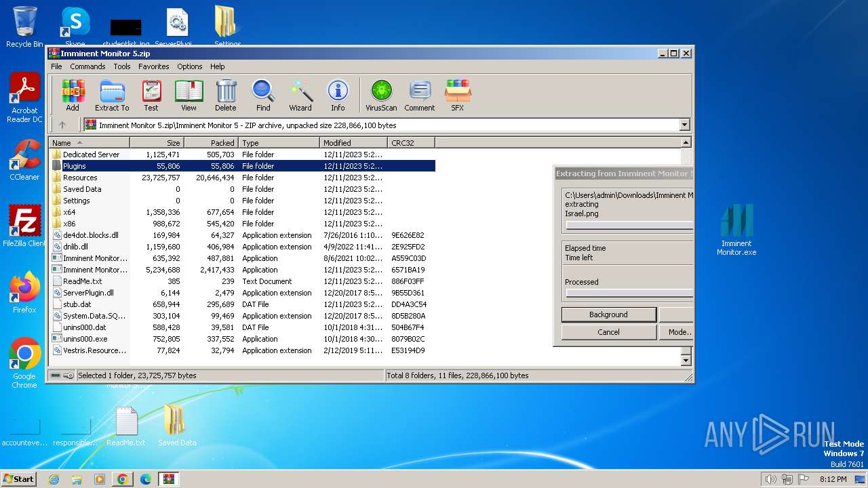868x488 pixels.
Task: Sort by CRC32 column header
Action: click(x=411, y=143)
